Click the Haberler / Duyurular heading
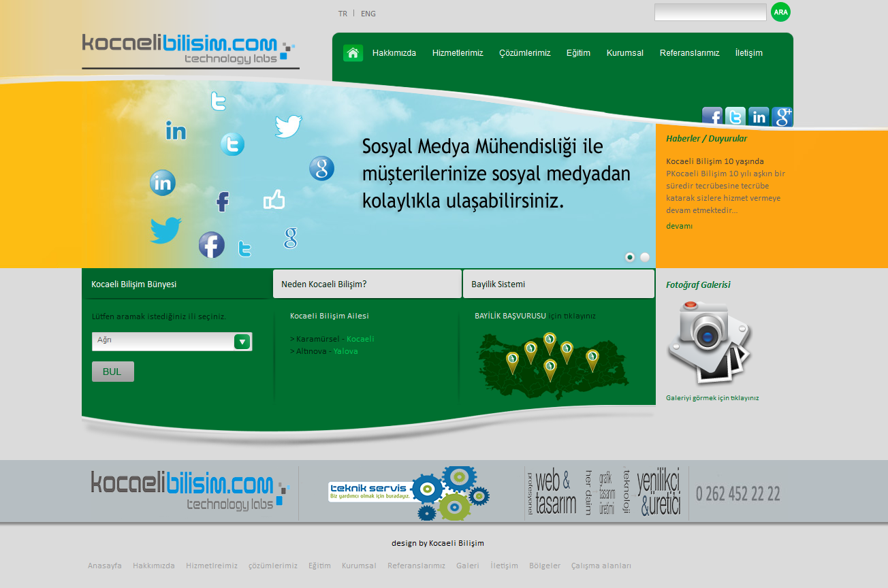The image size is (888, 588). [x=706, y=138]
